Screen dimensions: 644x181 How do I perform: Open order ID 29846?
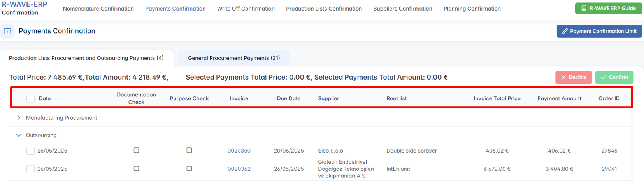pos(609,151)
